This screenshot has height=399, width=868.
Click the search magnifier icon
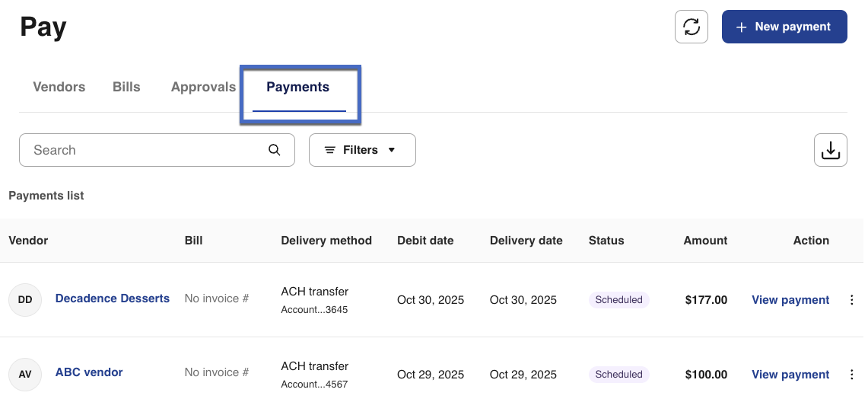click(x=275, y=150)
